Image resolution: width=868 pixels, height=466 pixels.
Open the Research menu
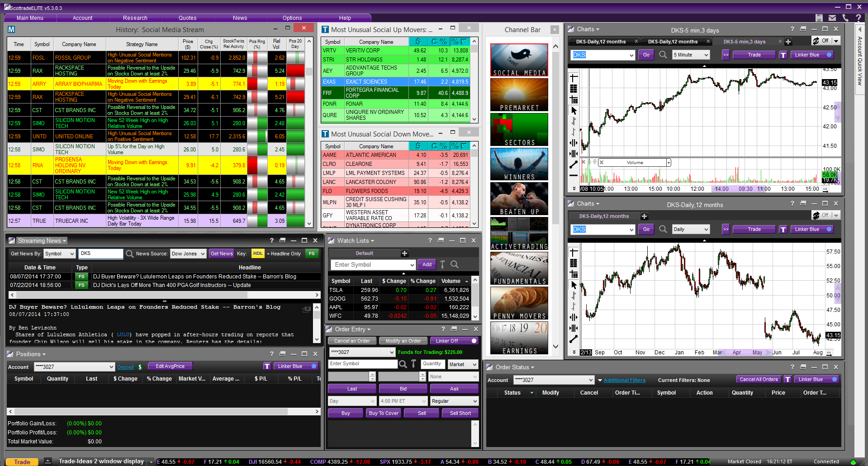pos(135,18)
